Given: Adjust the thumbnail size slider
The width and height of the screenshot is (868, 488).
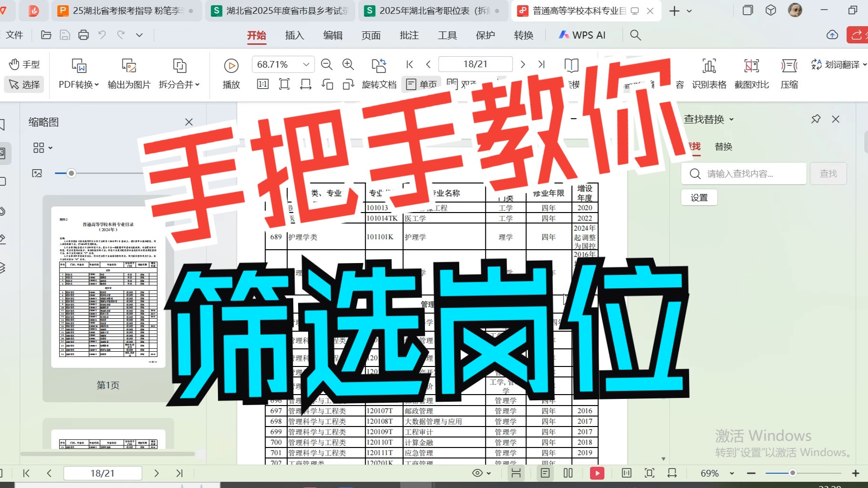Looking at the screenshot, I should pos(71,173).
